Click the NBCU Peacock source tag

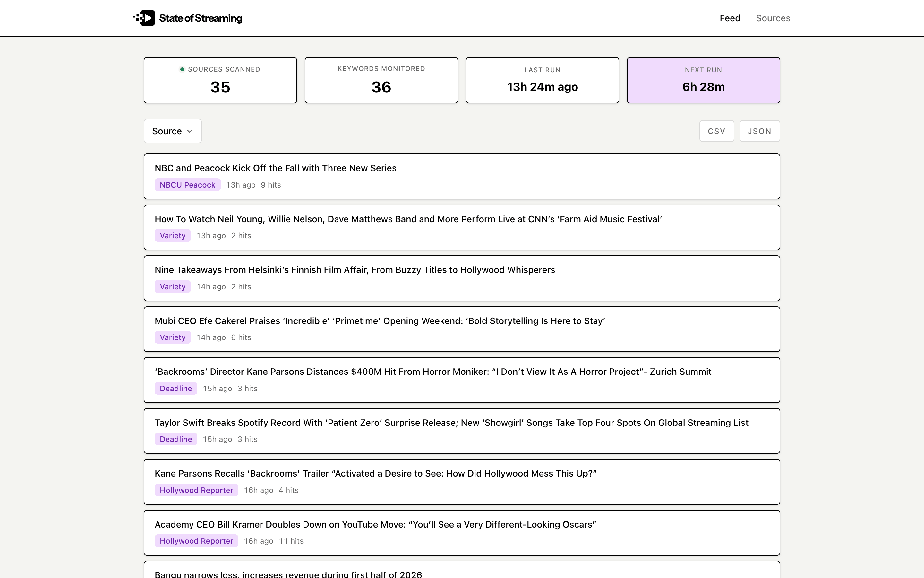[187, 185]
